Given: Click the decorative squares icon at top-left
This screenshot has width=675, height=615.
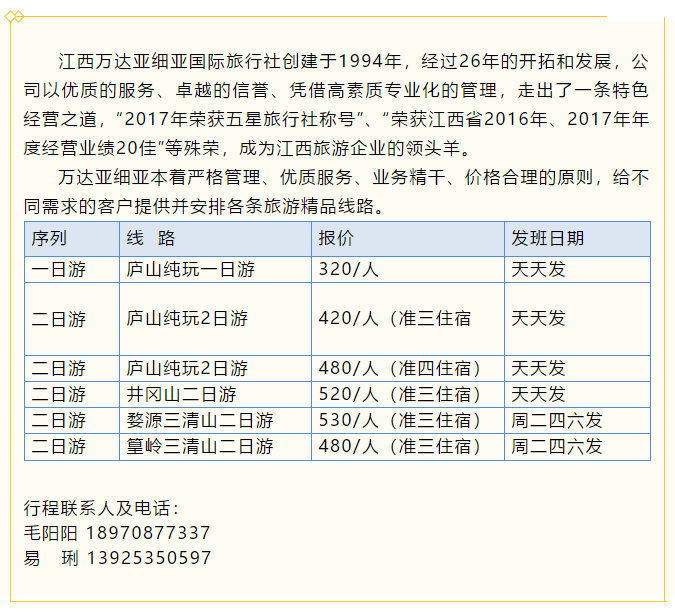Looking at the screenshot, I should (x=14, y=15).
